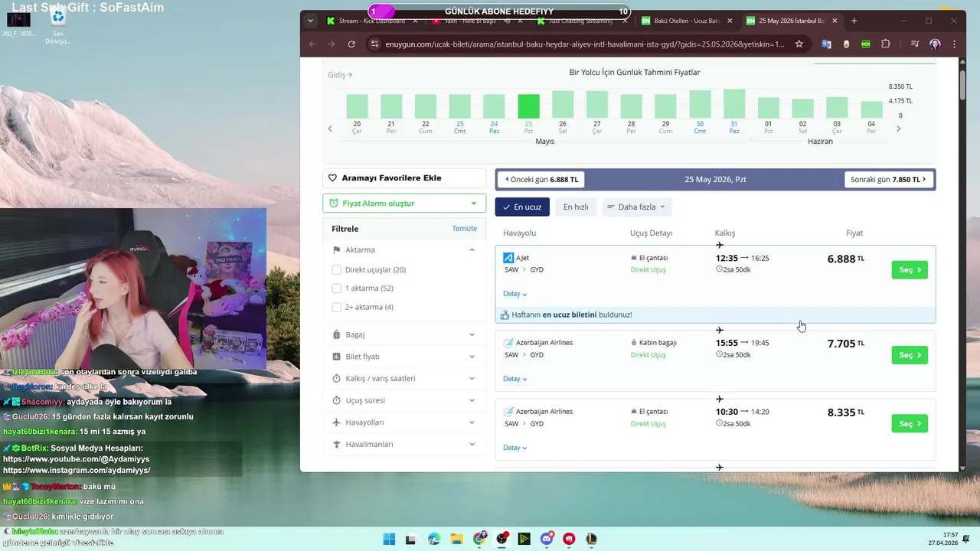The image size is (980, 551).
Task: Go to Önceki gün 6.888 TL
Action: tap(541, 179)
